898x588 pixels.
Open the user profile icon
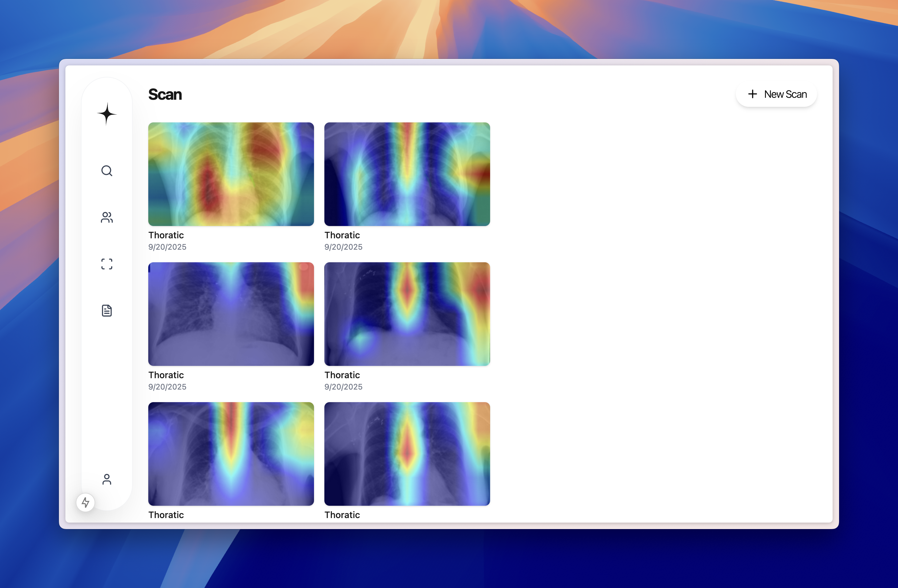(x=107, y=479)
